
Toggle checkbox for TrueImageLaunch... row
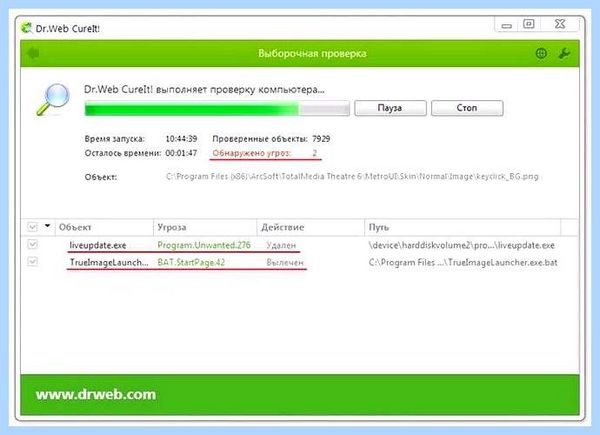[33, 262]
